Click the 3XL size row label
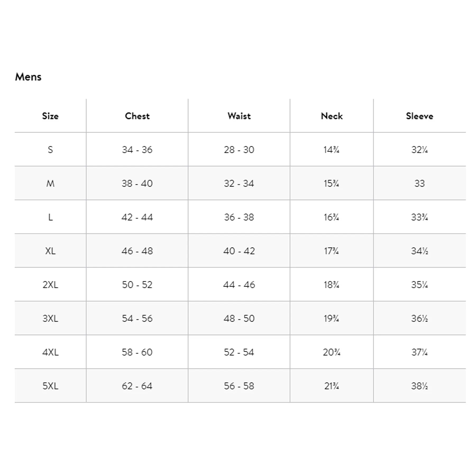 tap(50, 318)
